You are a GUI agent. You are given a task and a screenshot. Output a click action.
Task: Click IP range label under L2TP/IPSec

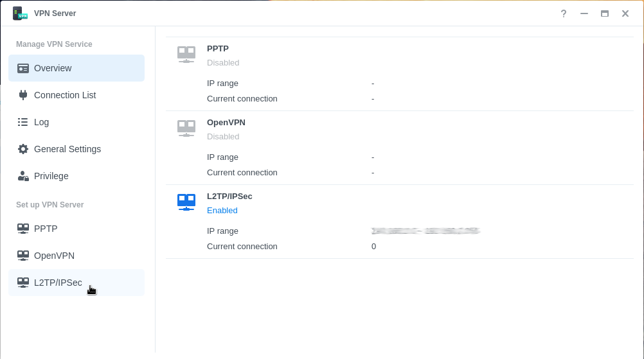click(x=222, y=231)
